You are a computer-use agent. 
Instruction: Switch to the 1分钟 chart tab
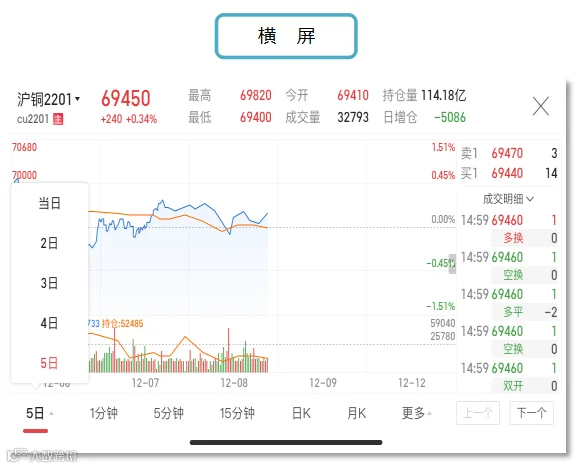point(104,413)
